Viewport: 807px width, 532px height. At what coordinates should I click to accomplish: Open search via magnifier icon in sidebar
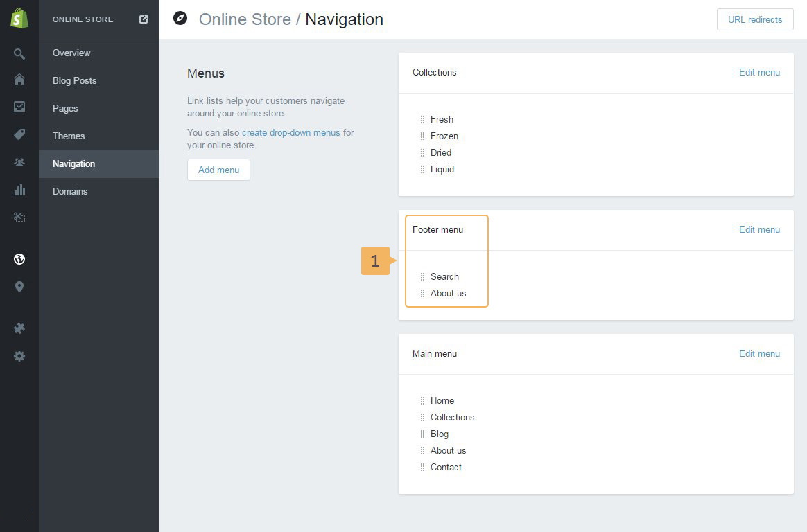click(x=19, y=54)
